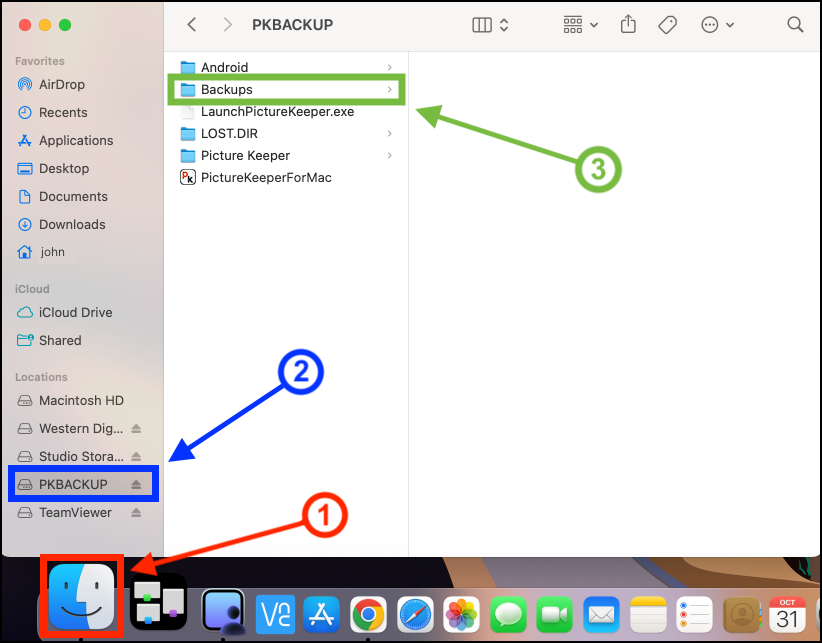822x643 pixels.
Task: Eject the PKBACKUP drive
Action: click(136, 484)
